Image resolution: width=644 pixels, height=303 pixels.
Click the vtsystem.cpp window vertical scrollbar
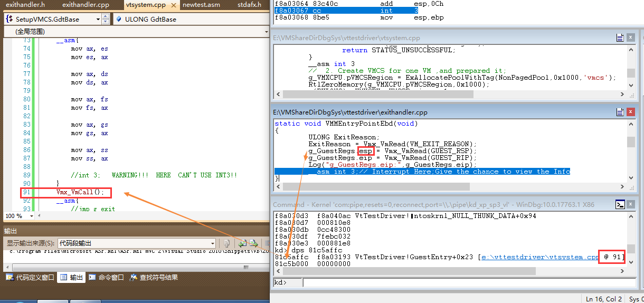631,69
